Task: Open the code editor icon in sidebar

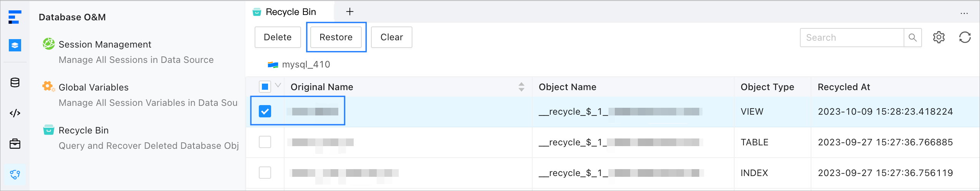Action: (x=15, y=113)
